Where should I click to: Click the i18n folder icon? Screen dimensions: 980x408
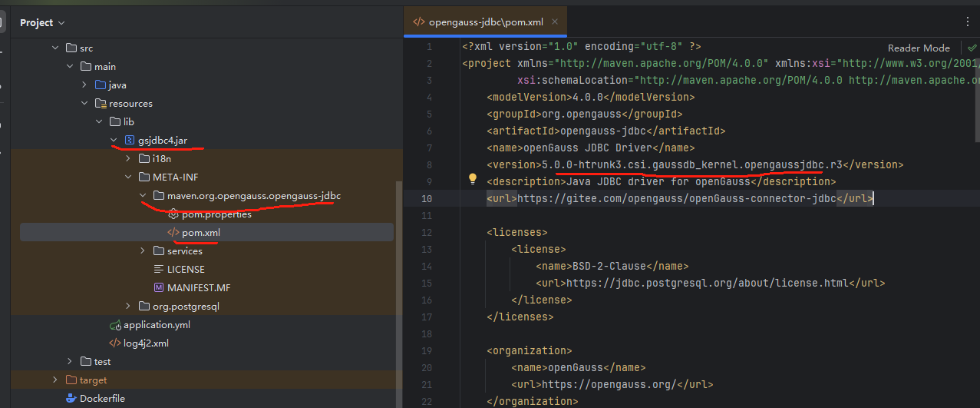pos(144,158)
